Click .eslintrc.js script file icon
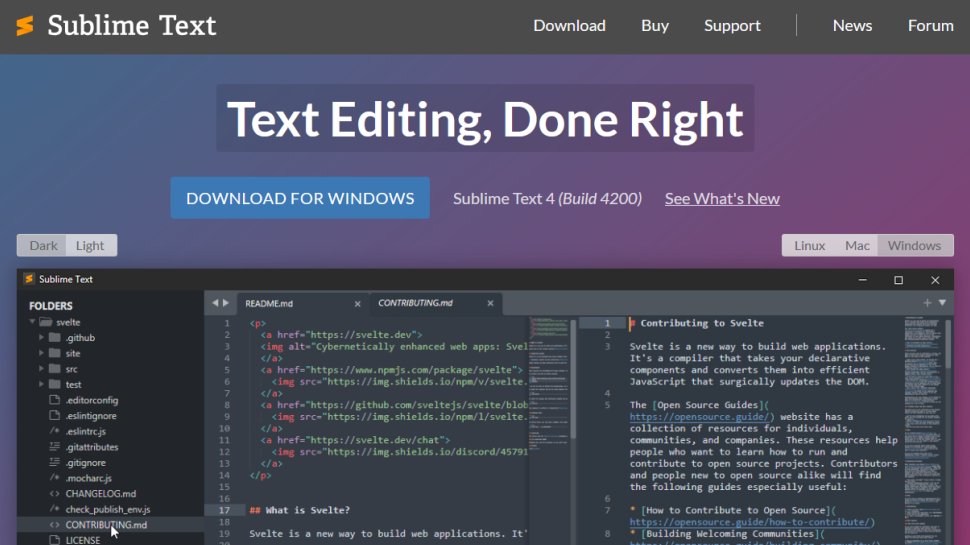Screen dimensions: 970x545 54,431
